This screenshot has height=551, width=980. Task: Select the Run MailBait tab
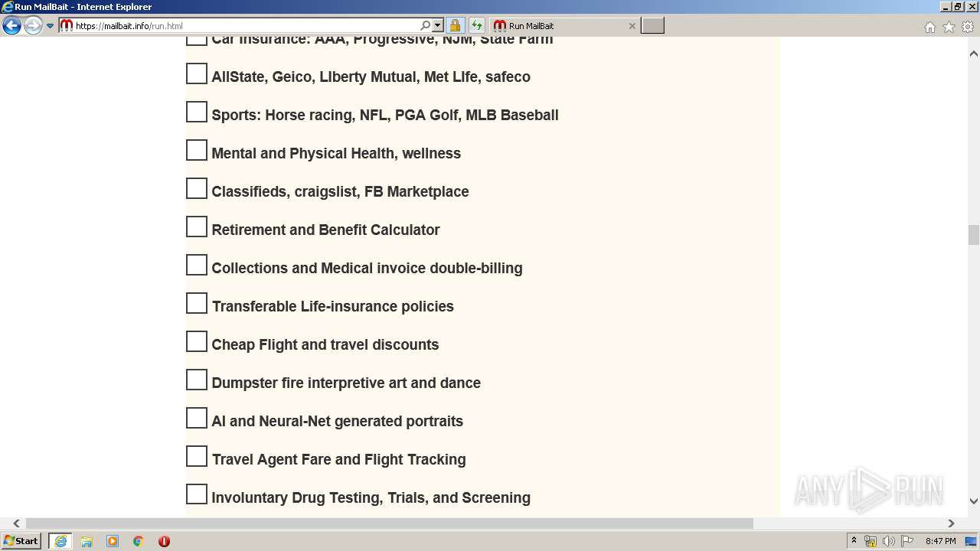[x=563, y=25]
